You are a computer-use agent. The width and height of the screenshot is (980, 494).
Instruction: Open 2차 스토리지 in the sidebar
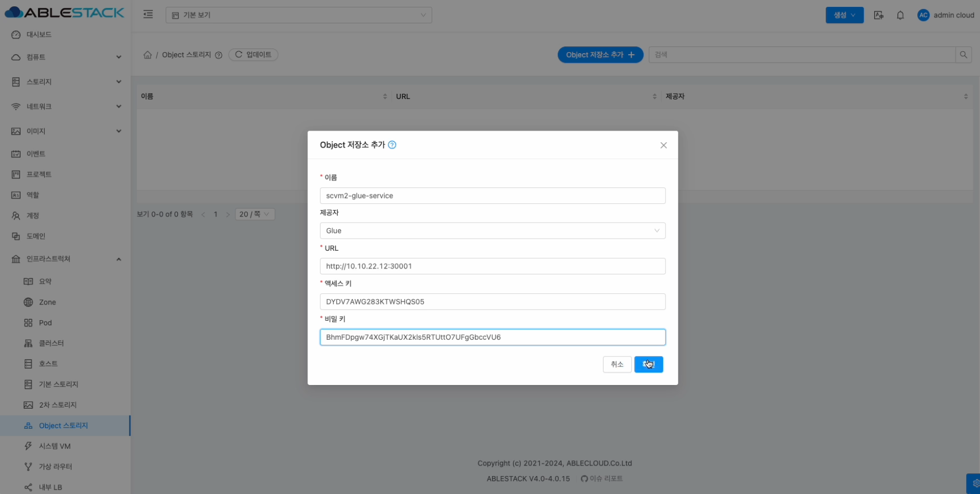click(x=65, y=404)
